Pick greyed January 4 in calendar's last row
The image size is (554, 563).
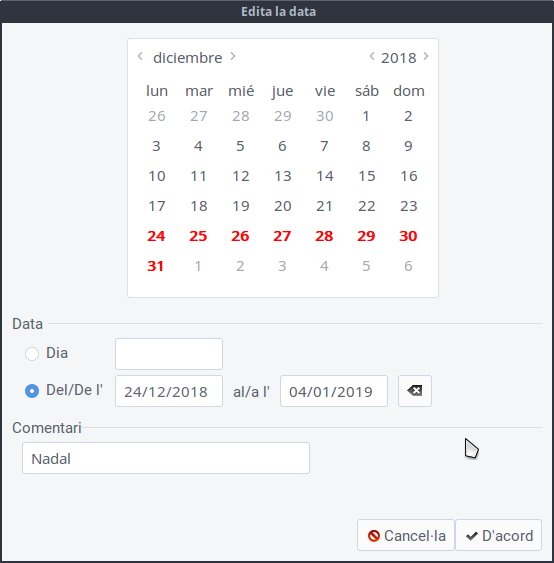(324, 266)
